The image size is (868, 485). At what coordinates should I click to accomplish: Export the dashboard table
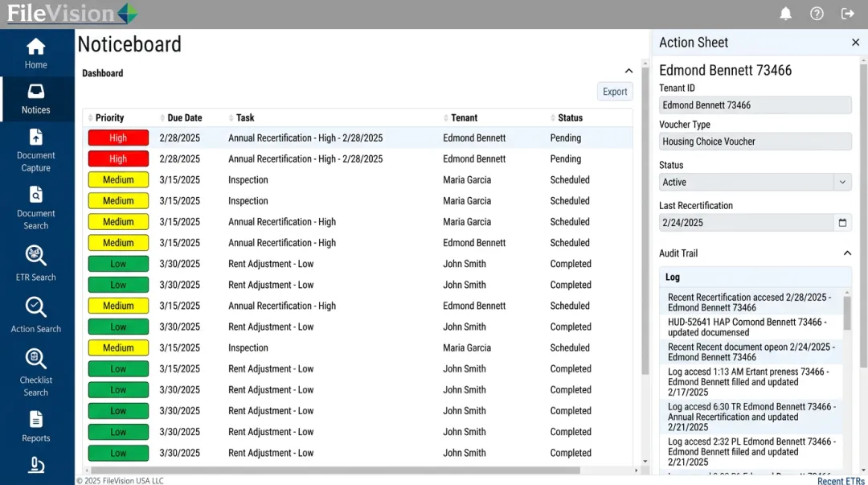point(615,92)
